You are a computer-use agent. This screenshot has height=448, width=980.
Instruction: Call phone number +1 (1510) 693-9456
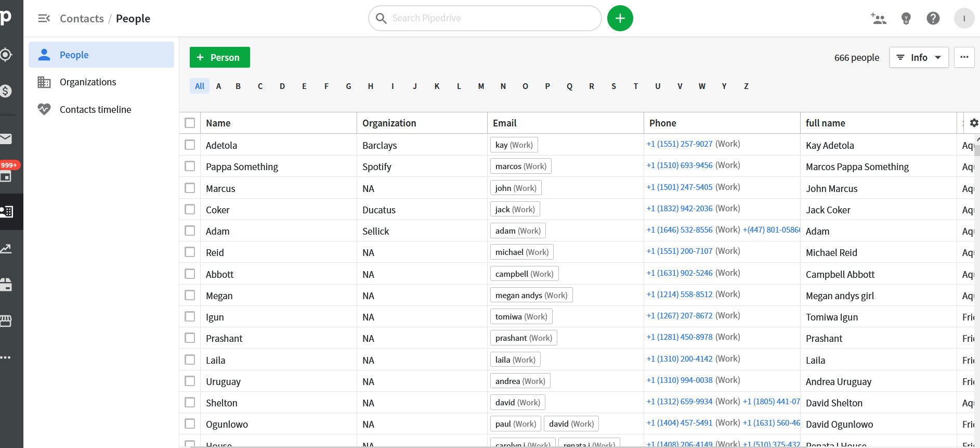tap(680, 165)
